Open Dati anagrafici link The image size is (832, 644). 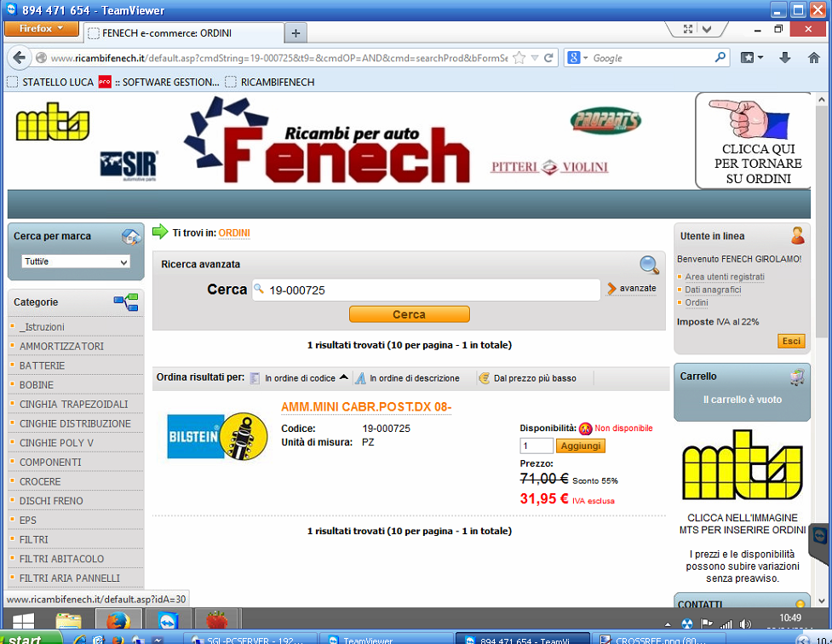click(713, 290)
